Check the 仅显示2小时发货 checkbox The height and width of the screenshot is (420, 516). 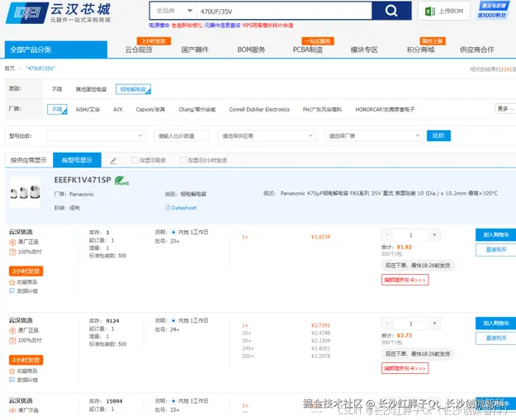click(x=183, y=160)
